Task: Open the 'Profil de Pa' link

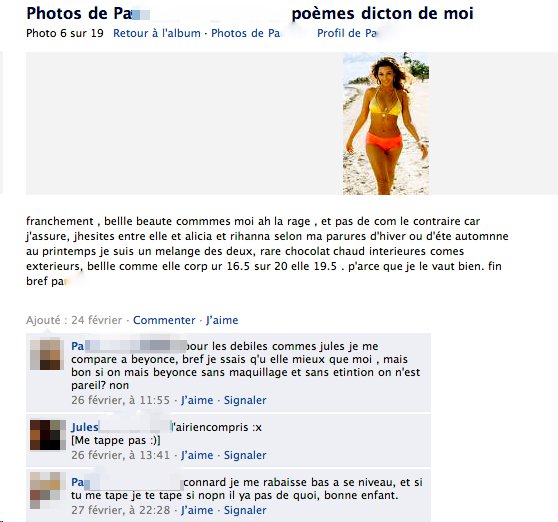Action: click(x=347, y=33)
